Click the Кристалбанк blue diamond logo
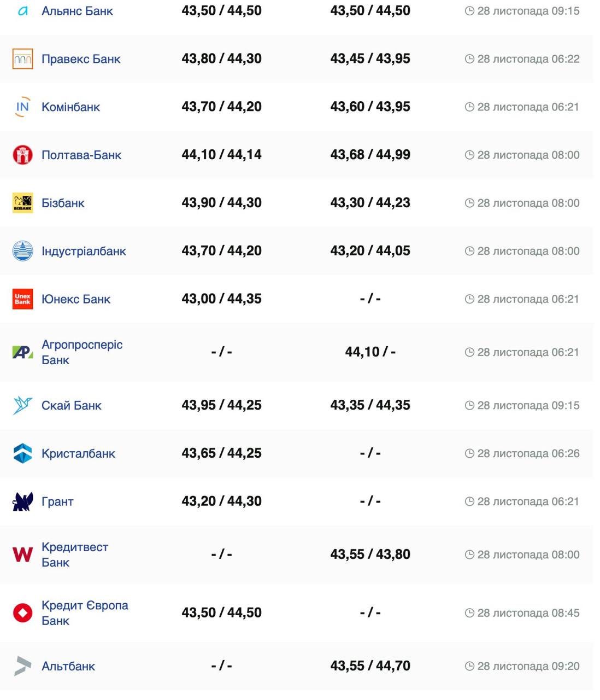The width and height of the screenshot is (600, 700). click(x=23, y=453)
